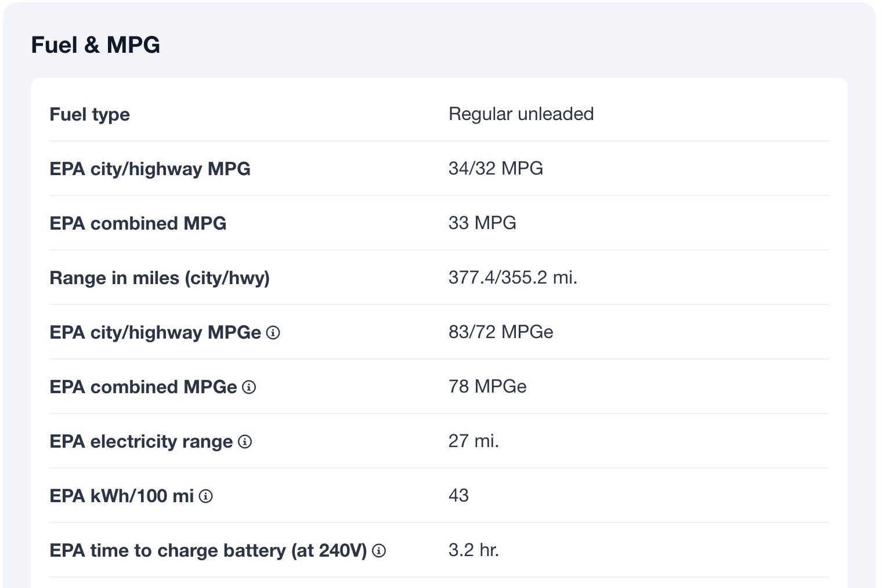This screenshot has width=882, height=588.
Task: Click info icon next to EPA kWh/100 mi
Action: pyautogui.click(x=206, y=496)
